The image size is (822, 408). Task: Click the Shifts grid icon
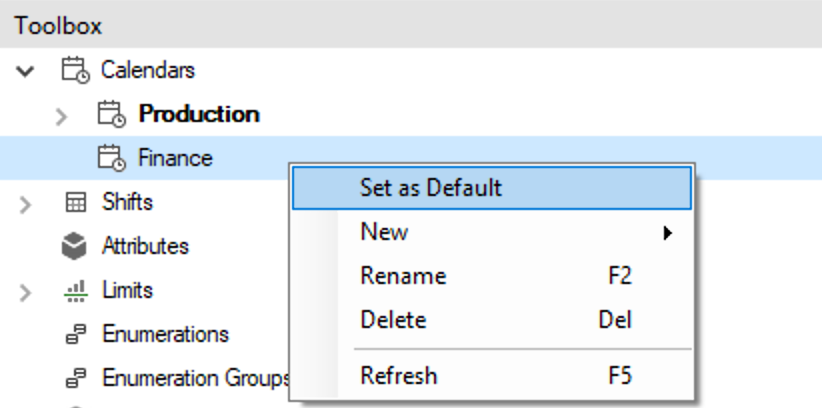(x=75, y=202)
